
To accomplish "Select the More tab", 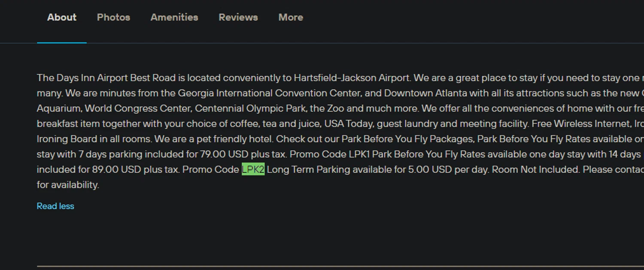I will [x=291, y=18].
